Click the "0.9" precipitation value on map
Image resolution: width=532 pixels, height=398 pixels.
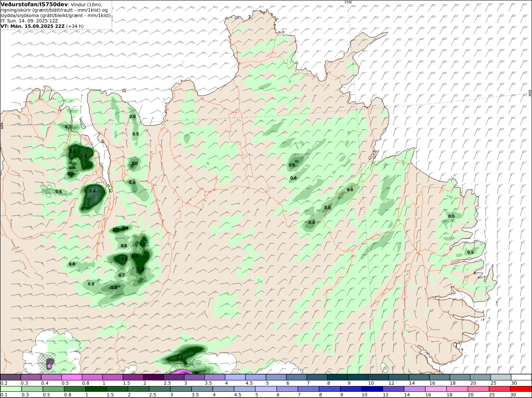tap(292, 165)
